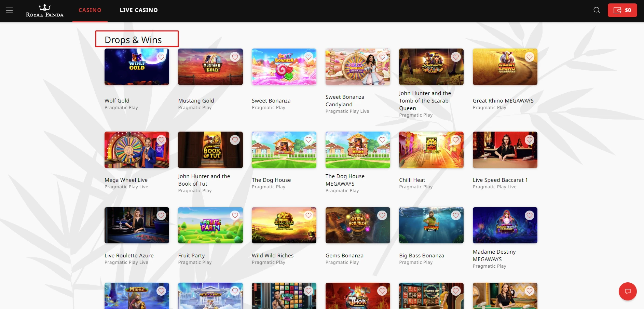
Task: Favorite the Gems Bonanza heart icon
Action: (382, 215)
